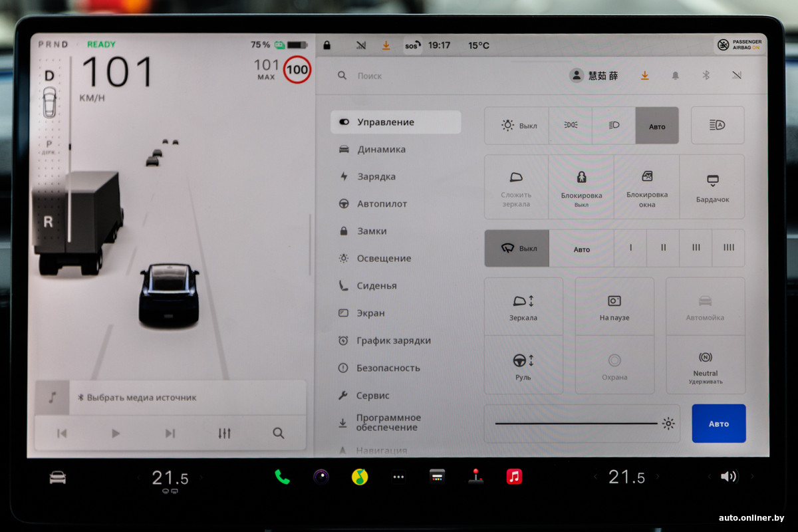Viewport: 798px width, 532px height.
Task: Adjust steering wheel via Руль button
Action: (x=523, y=365)
